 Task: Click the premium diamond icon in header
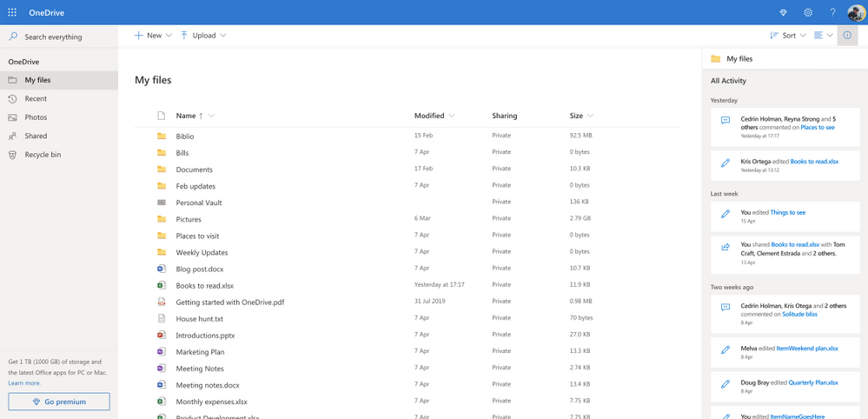pyautogui.click(x=783, y=12)
